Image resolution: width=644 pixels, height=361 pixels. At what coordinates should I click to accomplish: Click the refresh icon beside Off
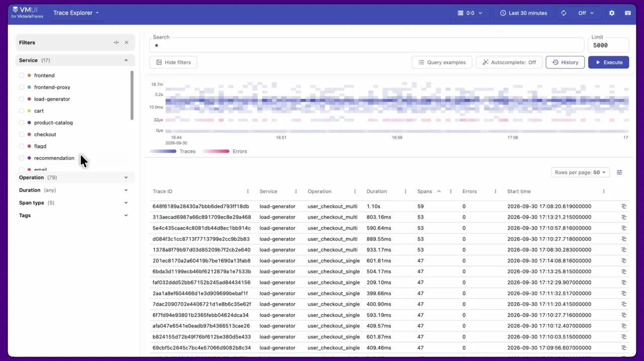click(x=563, y=13)
